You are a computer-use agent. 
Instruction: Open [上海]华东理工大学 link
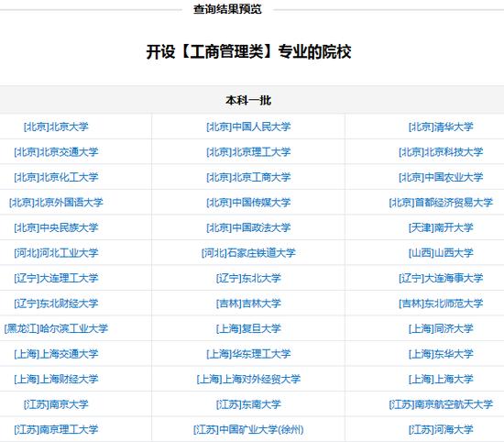coord(248,354)
